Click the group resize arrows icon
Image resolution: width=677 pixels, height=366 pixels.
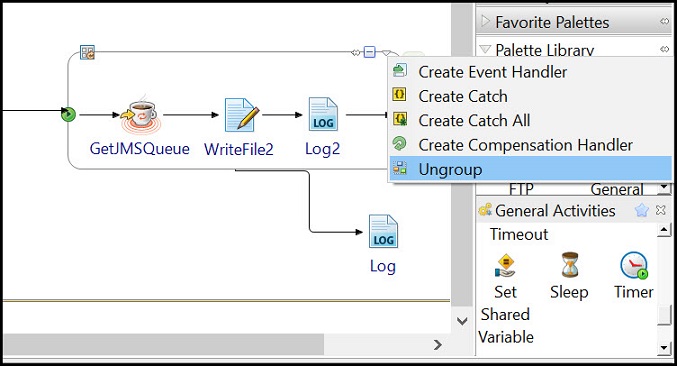tap(355, 53)
